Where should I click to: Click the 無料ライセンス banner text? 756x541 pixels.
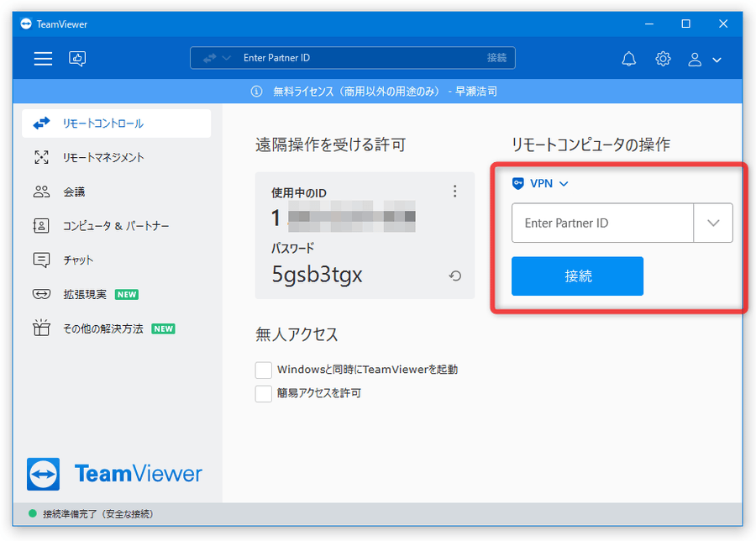[385, 91]
